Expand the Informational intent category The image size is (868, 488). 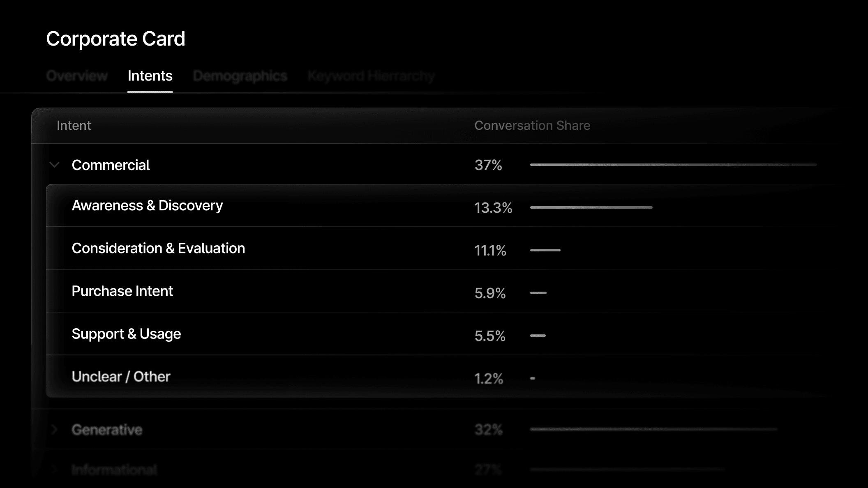pyautogui.click(x=54, y=470)
